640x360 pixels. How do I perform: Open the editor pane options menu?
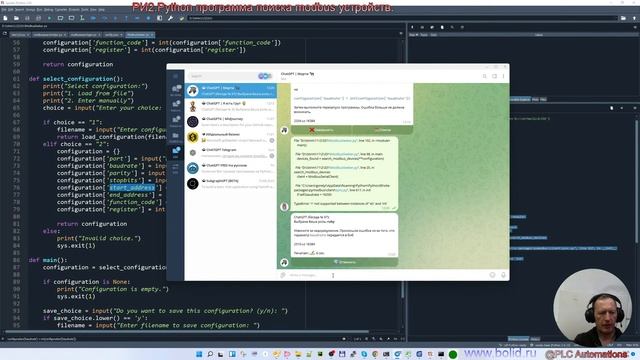click(x=401, y=34)
